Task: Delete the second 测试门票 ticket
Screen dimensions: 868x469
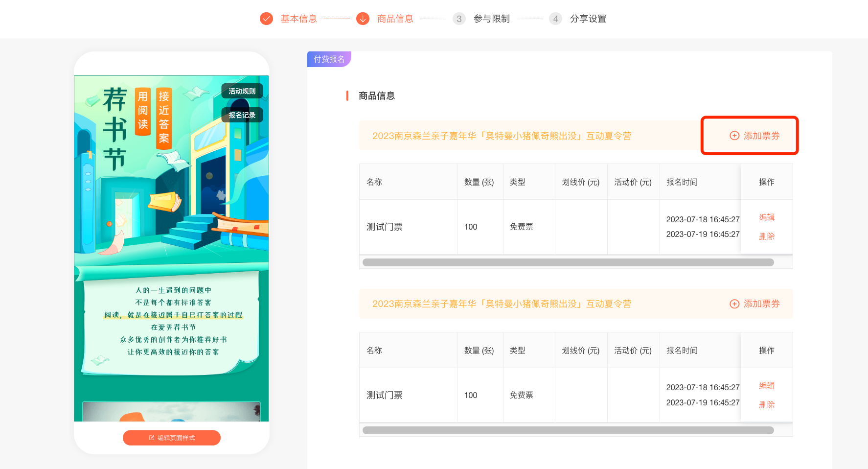Action: click(x=766, y=405)
